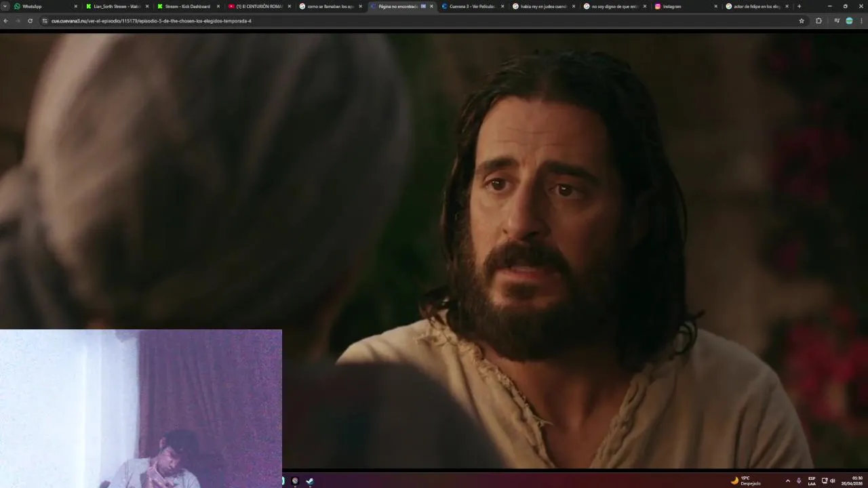Click the cue.cuevana3.nu address bar
The width and height of the screenshot is (868, 488).
click(424, 21)
